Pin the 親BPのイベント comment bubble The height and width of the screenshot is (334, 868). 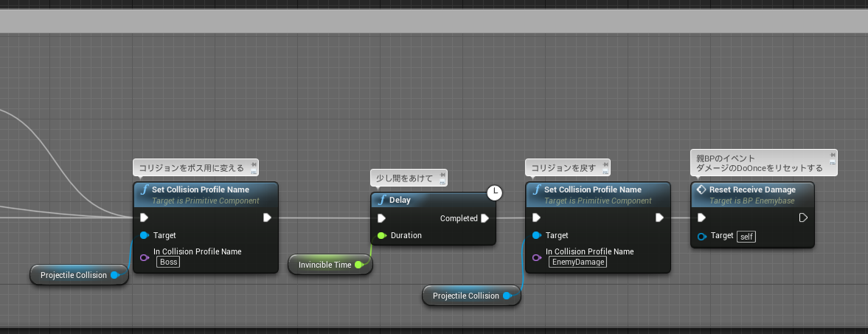click(832, 155)
